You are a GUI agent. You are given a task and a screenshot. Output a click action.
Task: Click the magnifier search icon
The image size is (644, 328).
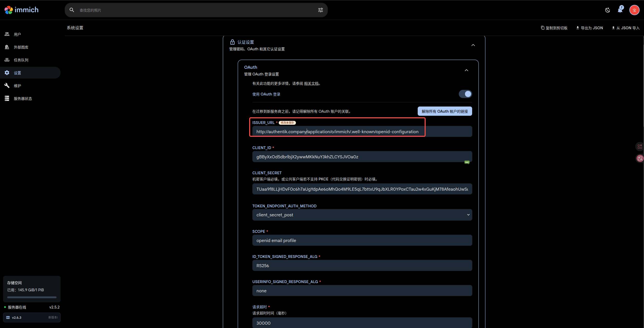tap(72, 10)
